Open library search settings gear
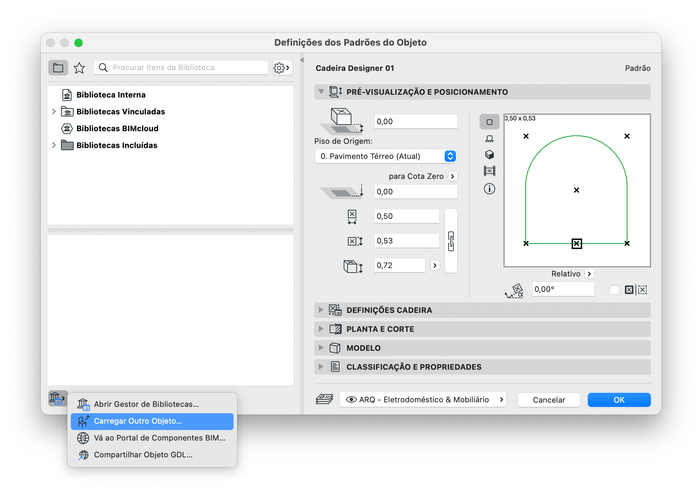The height and width of the screenshot is (503, 700). tap(281, 68)
